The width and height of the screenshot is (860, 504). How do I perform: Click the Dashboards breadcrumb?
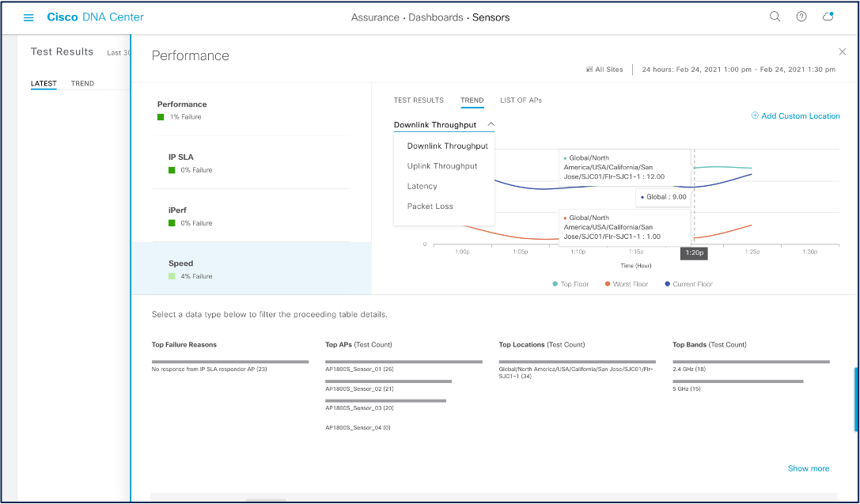point(435,17)
